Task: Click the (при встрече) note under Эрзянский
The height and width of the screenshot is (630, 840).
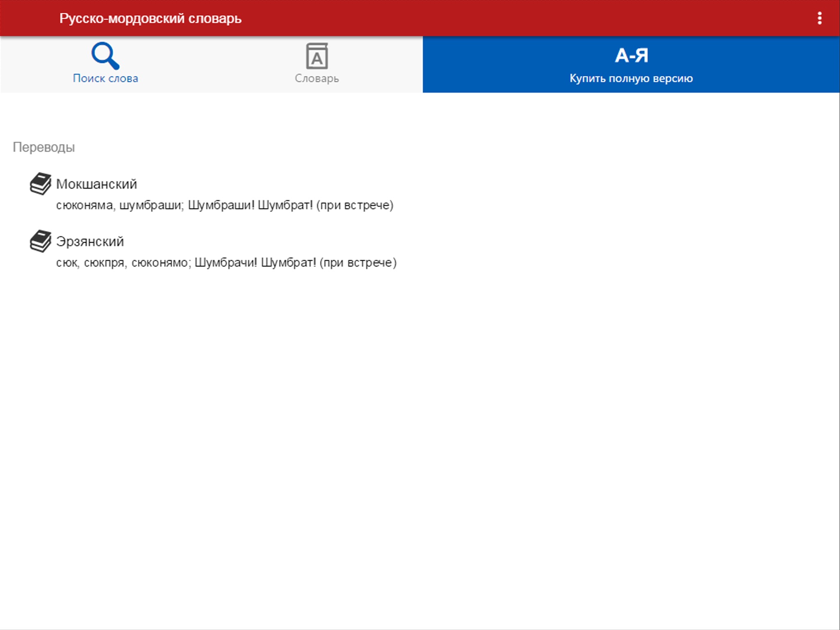Action: click(x=358, y=262)
